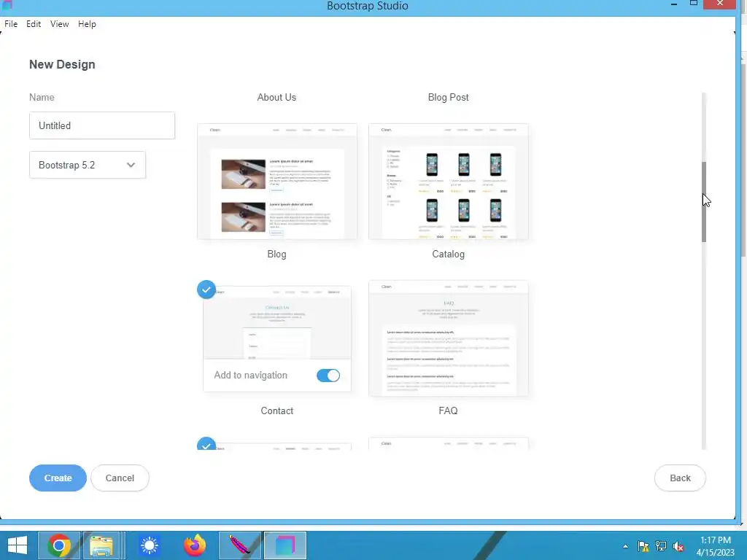747x560 pixels.
Task: Click the About Us label text
Action: pyautogui.click(x=276, y=97)
